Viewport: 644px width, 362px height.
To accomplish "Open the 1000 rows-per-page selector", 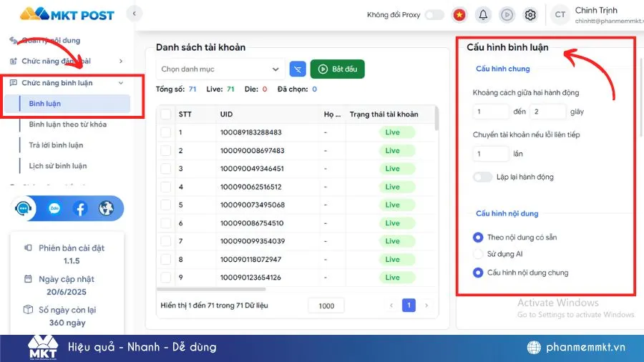I will point(326,305).
